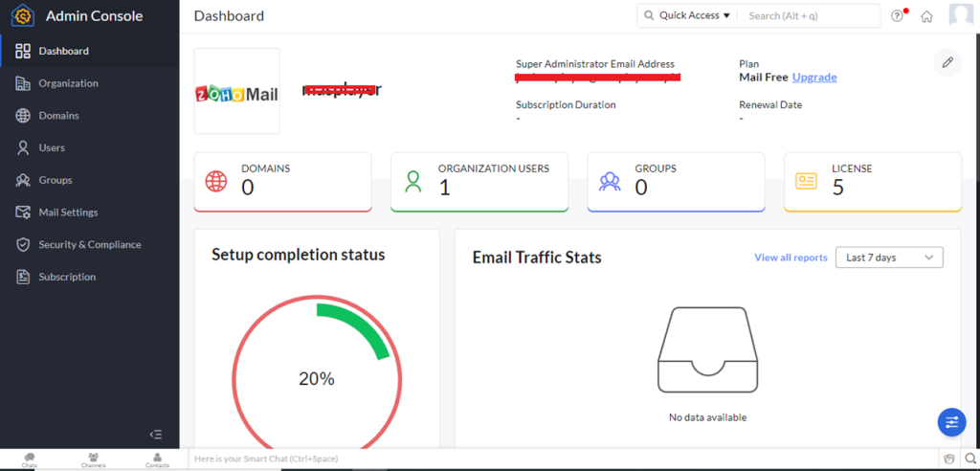980x471 pixels.
Task: Open Channels in the bottom bar
Action: [x=93, y=460]
